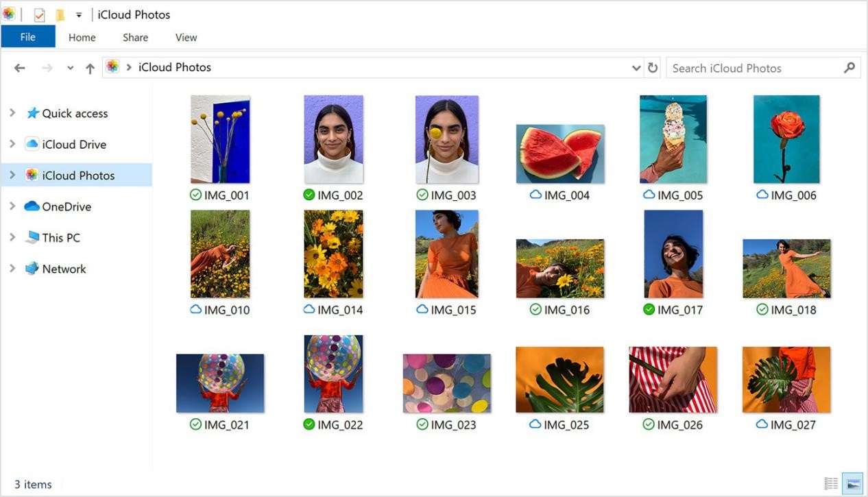Open the address bar history dropdown
Image resolution: width=868 pixels, height=497 pixels.
pos(636,67)
